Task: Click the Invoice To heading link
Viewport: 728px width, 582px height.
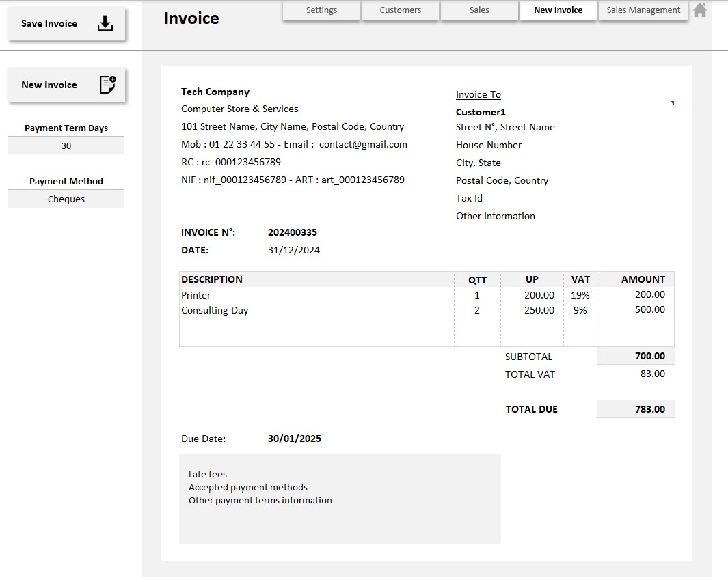Action: pyautogui.click(x=478, y=94)
